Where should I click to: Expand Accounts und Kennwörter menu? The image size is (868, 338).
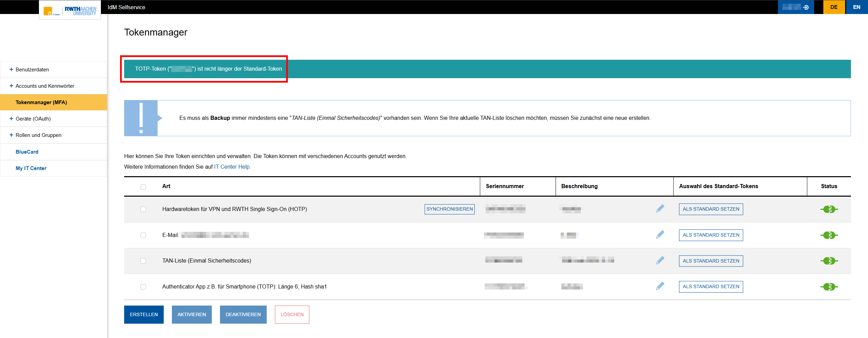45,86
